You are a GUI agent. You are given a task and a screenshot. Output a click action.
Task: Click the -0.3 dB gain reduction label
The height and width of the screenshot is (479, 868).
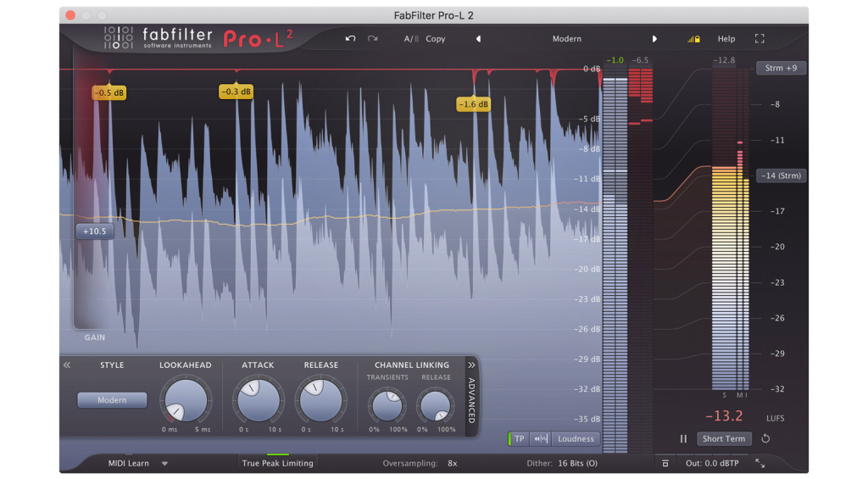pos(236,92)
